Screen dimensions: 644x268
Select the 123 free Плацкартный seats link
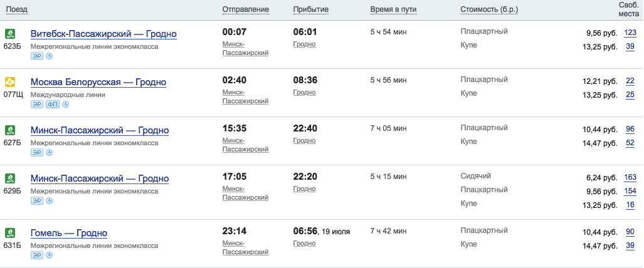tap(630, 33)
